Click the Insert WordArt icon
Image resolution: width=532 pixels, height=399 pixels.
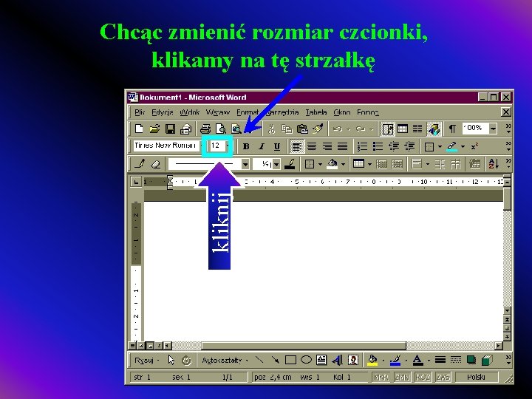pyautogui.click(x=337, y=360)
